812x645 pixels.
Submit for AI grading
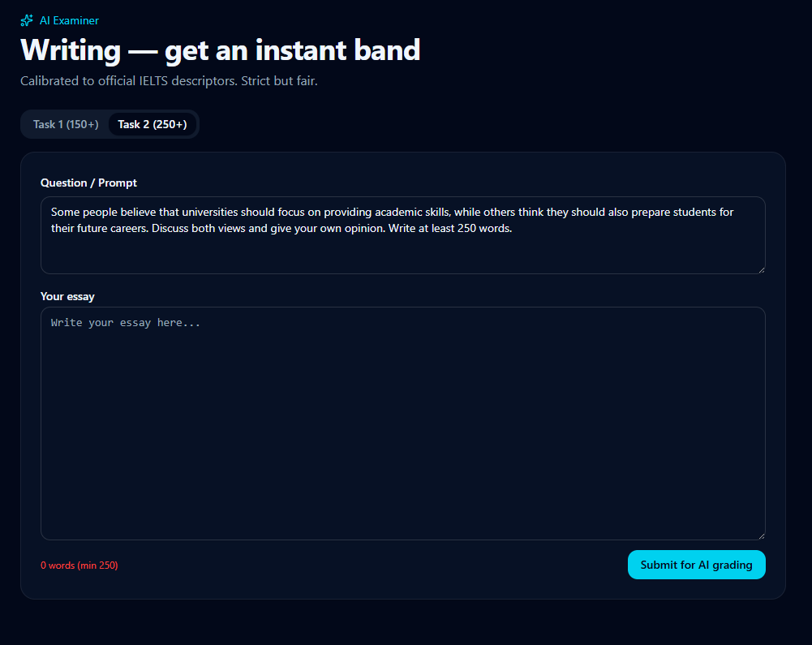[x=697, y=565]
